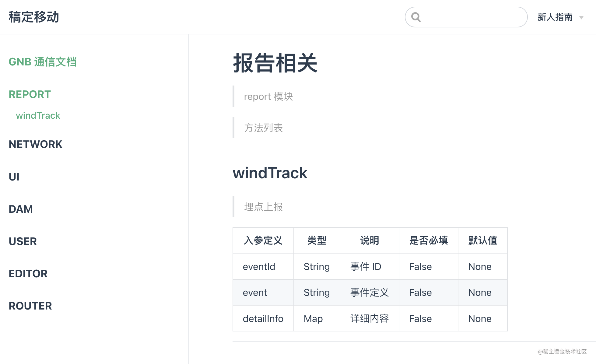Select windTrack in the sidebar
The image size is (596, 364).
click(x=38, y=116)
